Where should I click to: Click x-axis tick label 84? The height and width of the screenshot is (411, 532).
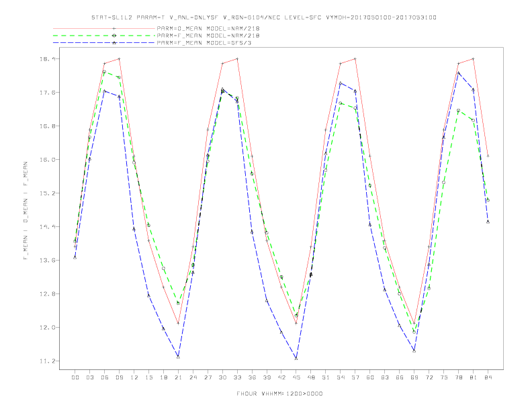488,377
